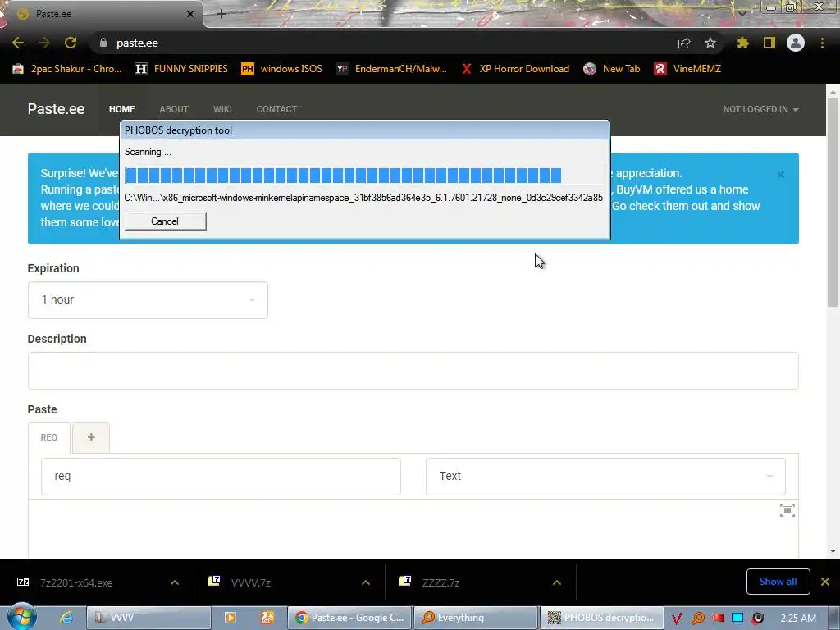The height and width of the screenshot is (630, 840).
Task: Reload the paste.ee page
Action: click(71, 43)
